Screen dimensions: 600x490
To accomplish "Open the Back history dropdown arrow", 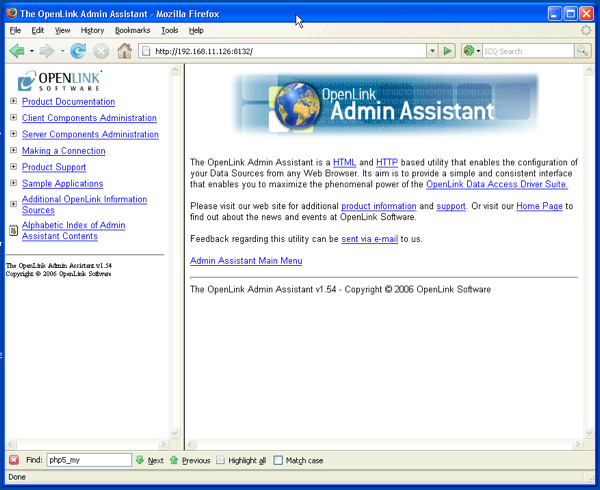I will tap(32, 51).
